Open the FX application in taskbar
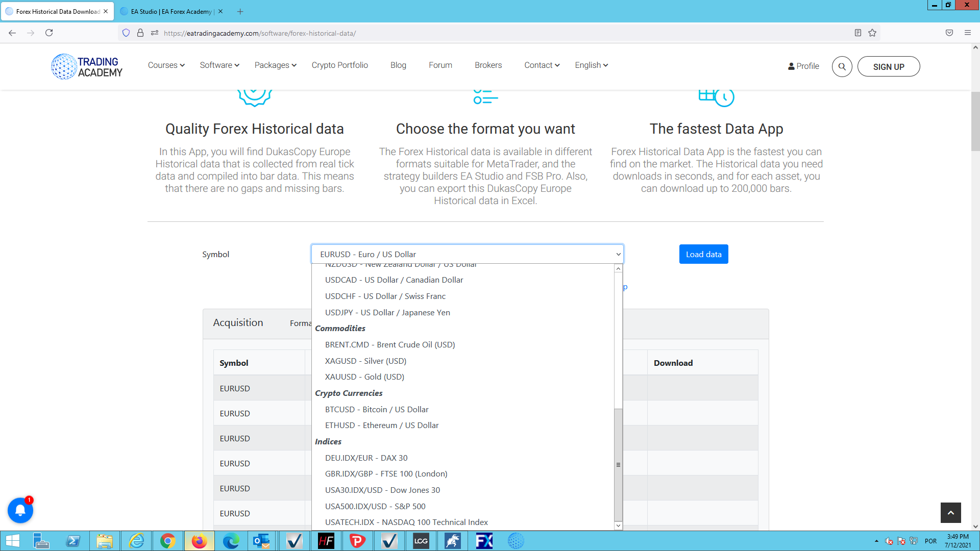This screenshot has height=551, width=980. tap(484, 541)
